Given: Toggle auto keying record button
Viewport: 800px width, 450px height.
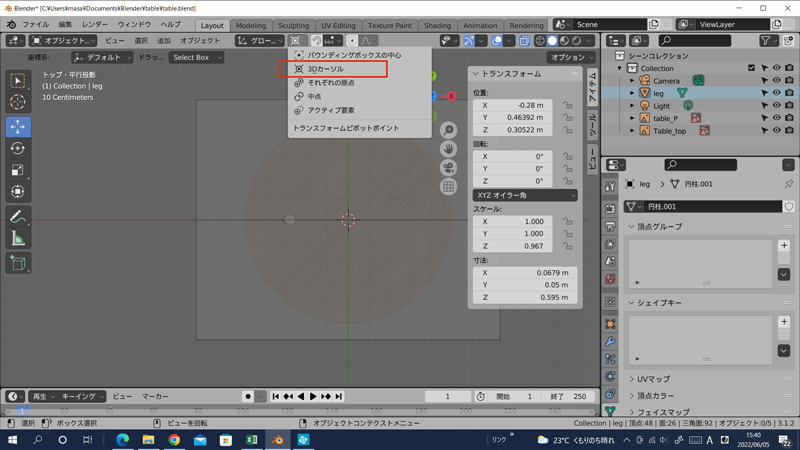Looking at the screenshot, I should point(248,396).
